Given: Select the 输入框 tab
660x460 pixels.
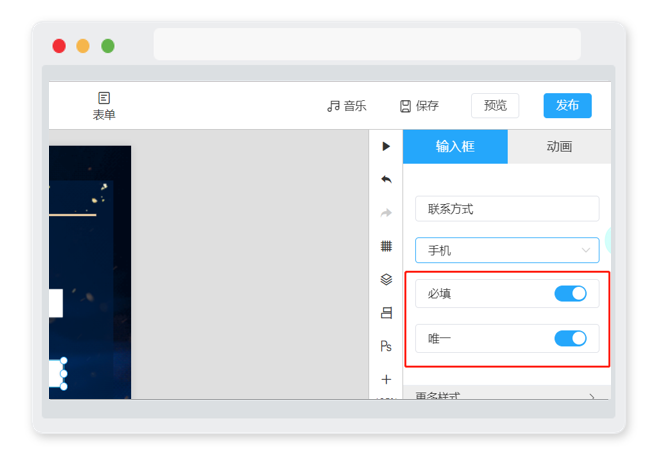Looking at the screenshot, I should pyautogui.click(x=455, y=146).
